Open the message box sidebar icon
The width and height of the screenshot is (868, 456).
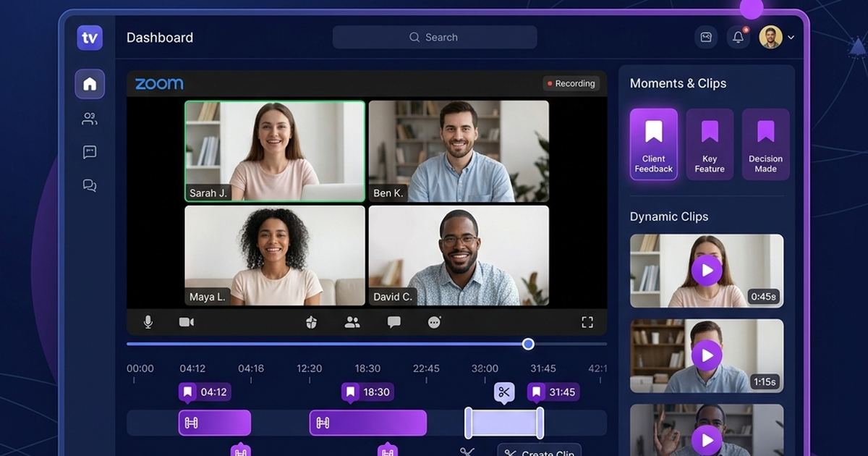coord(90,152)
